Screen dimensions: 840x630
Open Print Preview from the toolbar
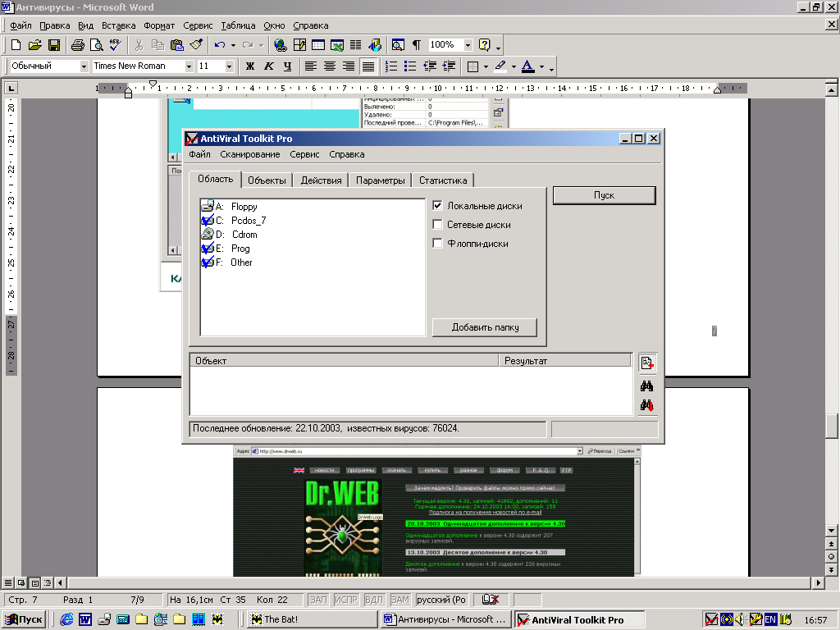point(97,45)
